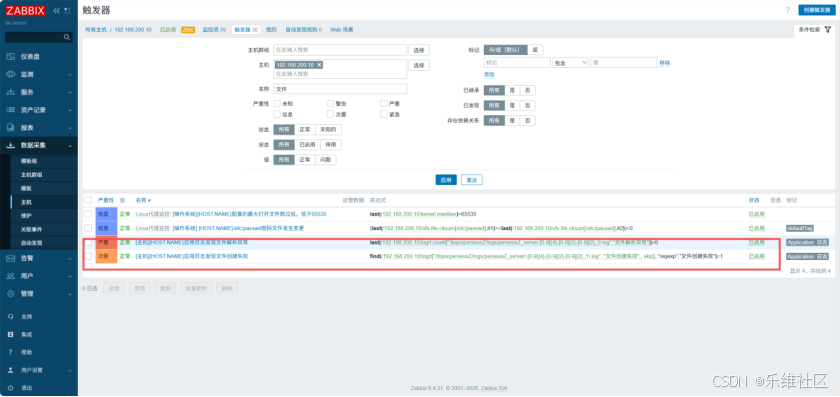Select 已启用 in the status filter

[308, 145]
